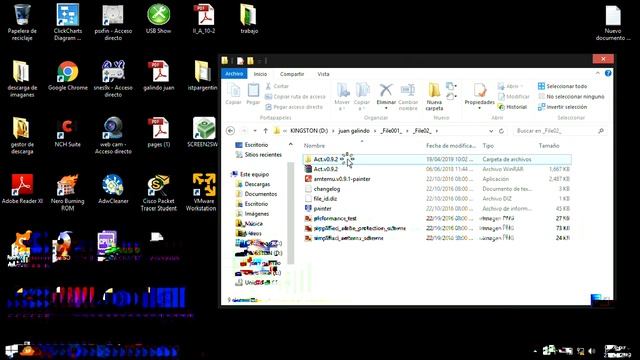Image resolution: width=640 pixels, height=360 pixels.
Task: Open the Papelera de reciclaje desktop icon
Action: tap(22, 22)
